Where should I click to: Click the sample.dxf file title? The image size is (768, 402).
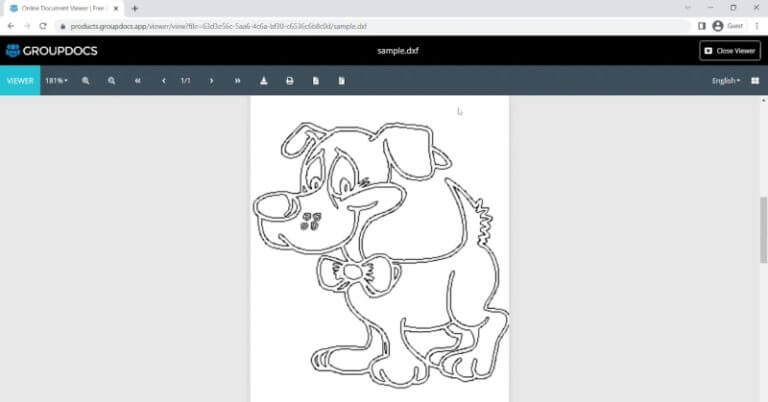[x=398, y=50]
